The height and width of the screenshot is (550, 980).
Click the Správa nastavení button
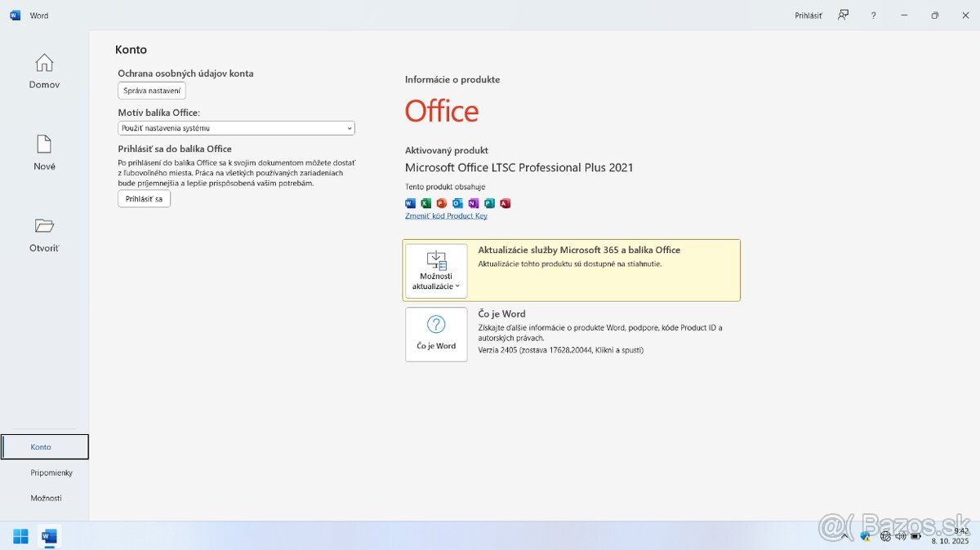pos(152,91)
